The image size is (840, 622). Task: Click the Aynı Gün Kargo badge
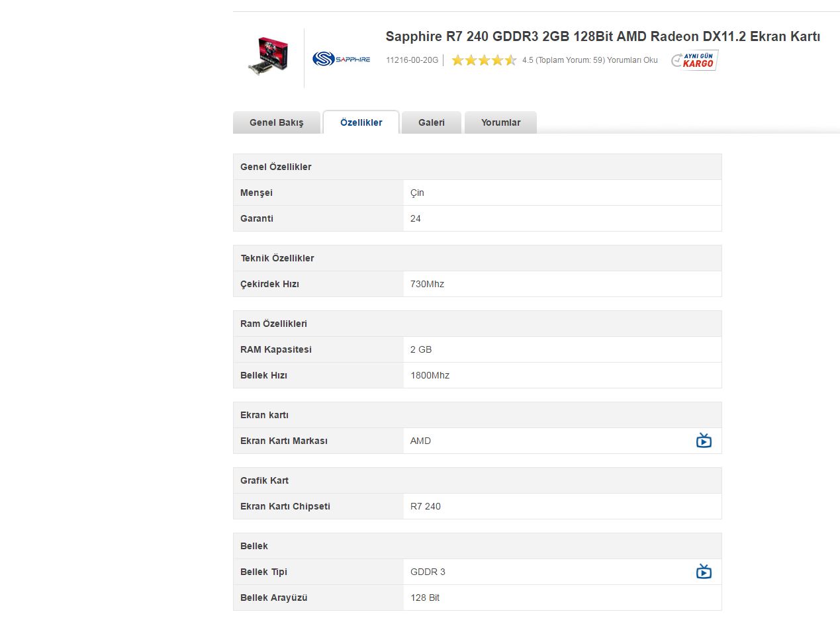pyautogui.click(x=694, y=60)
